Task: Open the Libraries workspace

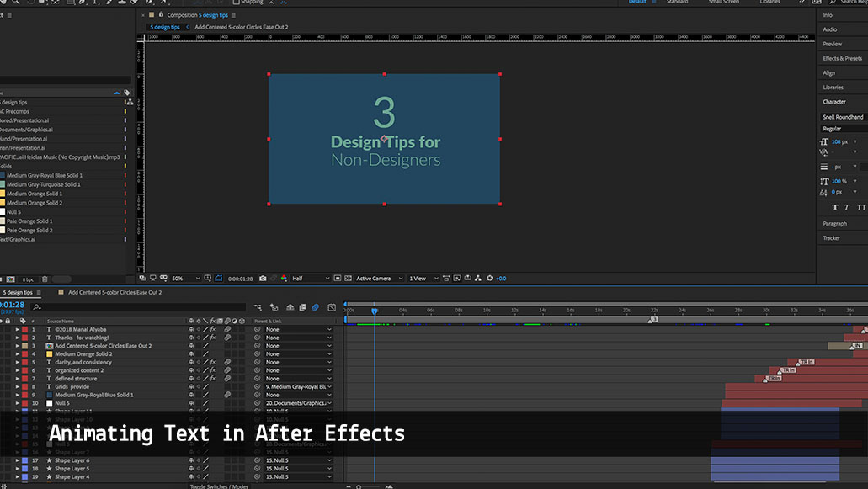Action: click(x=769, y=2)
